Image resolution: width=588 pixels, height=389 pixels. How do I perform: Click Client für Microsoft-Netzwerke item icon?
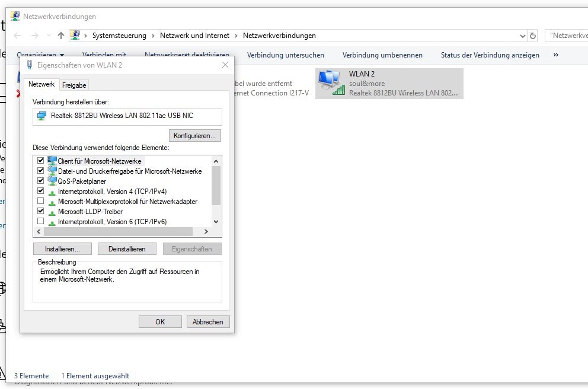pyautogui.click(x=52, y=161)
